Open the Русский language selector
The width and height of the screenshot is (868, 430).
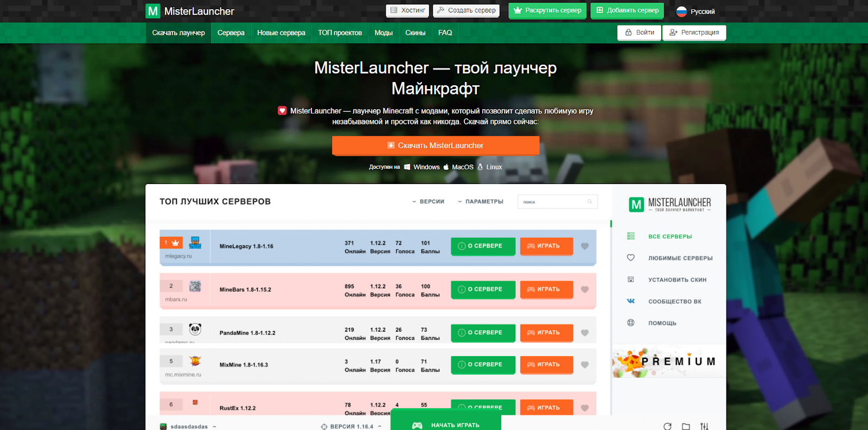click(695, 11)
